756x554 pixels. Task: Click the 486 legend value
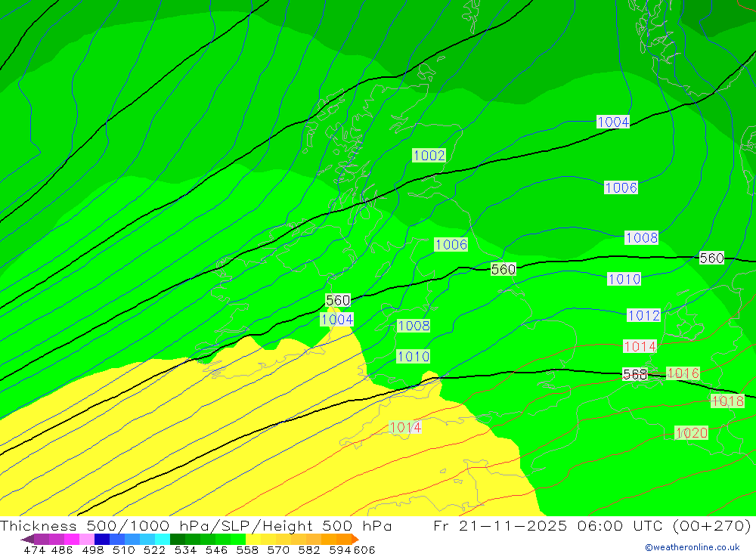click(62, 549)
